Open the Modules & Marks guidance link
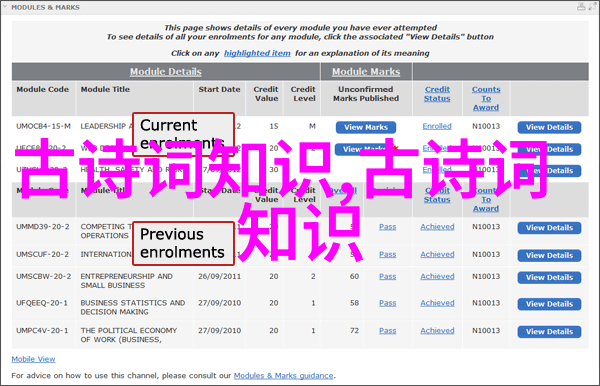600x386 pixels. tap(284, 376)
